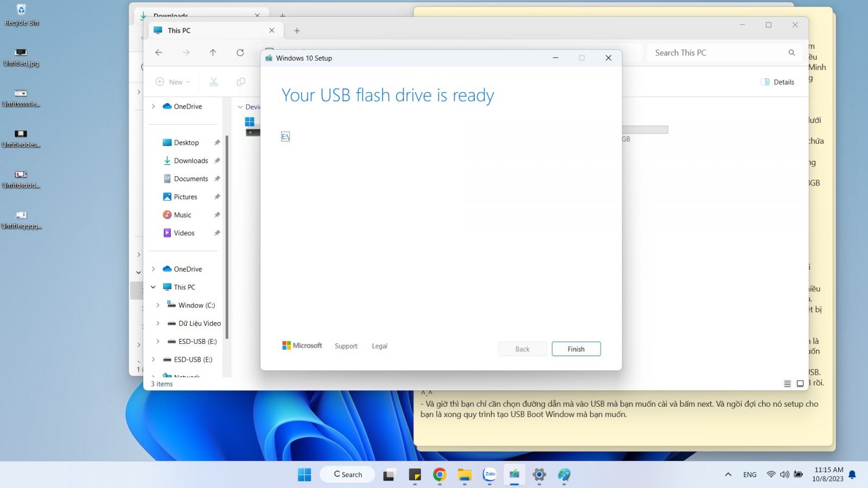This screenshot has width=868, height=488.
Task: Click the Microsoft logo in setup dialog
Action: [x=302, y=345]
